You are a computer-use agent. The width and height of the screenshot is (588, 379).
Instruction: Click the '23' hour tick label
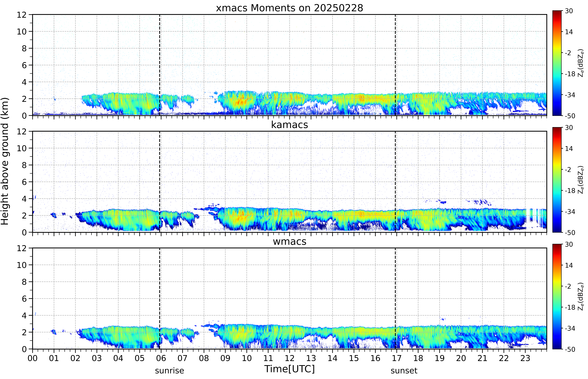coord(525,358)
